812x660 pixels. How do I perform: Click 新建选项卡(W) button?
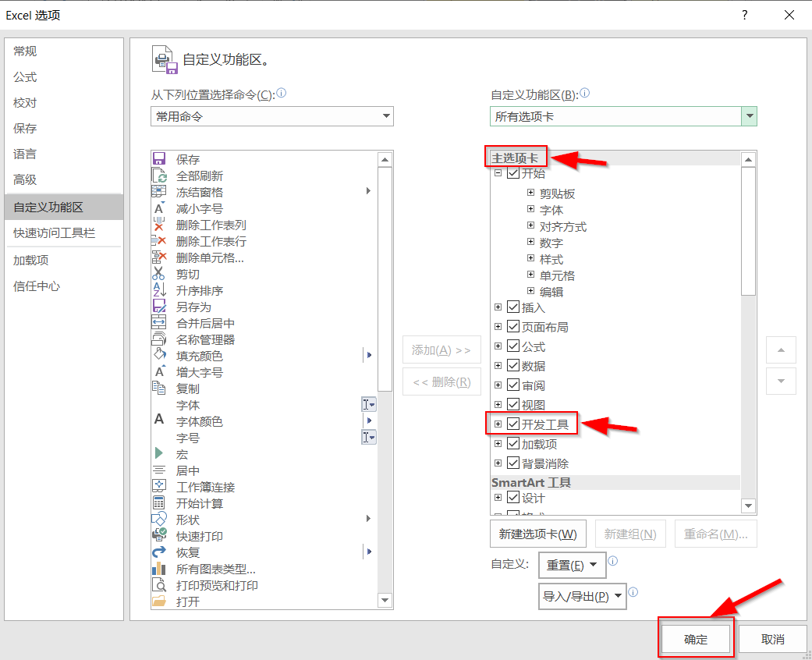click(538, 534)
